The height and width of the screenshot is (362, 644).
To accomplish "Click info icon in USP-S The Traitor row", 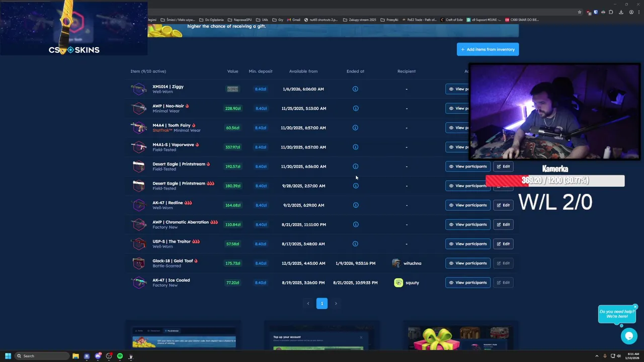I will (x=355, y=244).
